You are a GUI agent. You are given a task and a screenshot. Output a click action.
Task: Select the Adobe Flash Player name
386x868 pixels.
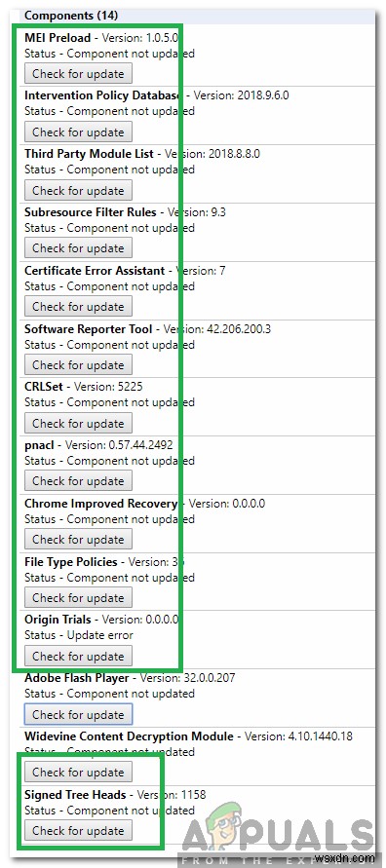(76, 678)
